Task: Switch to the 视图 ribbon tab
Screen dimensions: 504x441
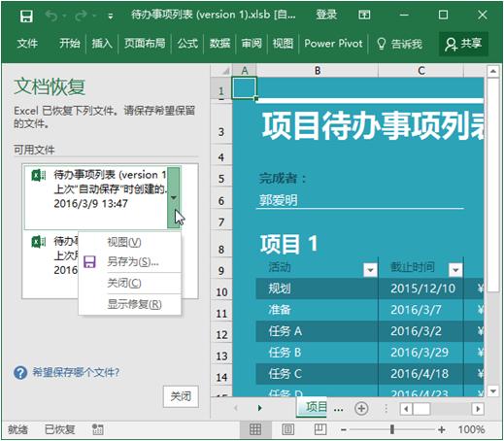Action: [283, 43]
